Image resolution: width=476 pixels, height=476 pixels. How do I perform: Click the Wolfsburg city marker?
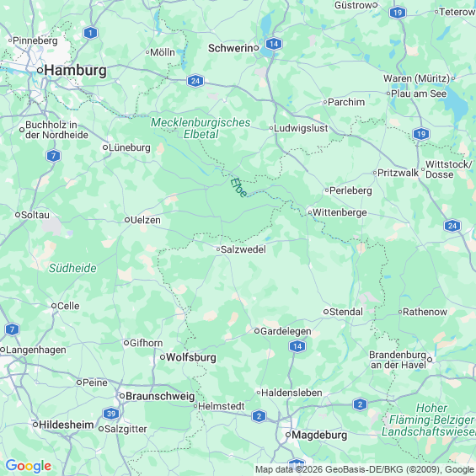(163, 357)
